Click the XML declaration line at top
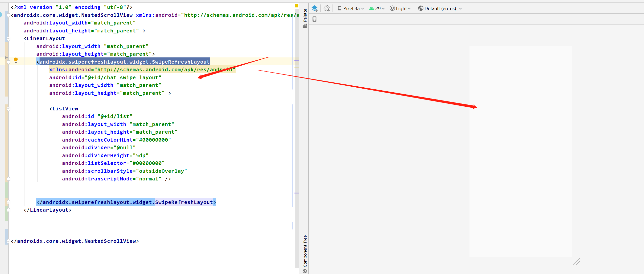This screenshot has width=644, height=274. coord(72,7)
